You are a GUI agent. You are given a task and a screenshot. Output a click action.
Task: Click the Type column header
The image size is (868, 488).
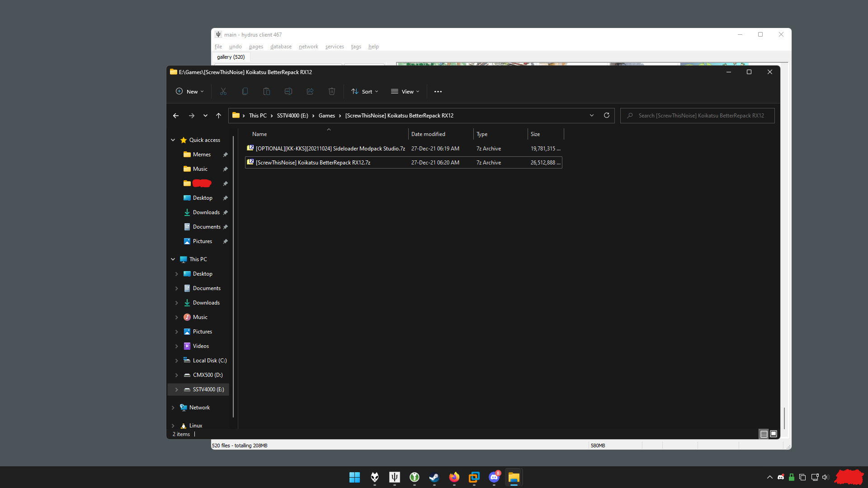click(500, 134)
